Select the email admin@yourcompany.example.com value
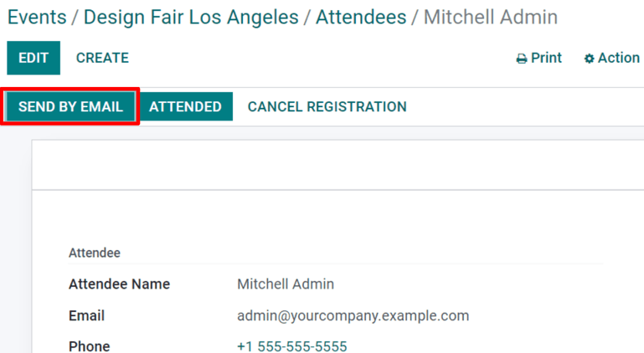The width and height of the screenshot is (644, 353). click(x=353, y=316)
